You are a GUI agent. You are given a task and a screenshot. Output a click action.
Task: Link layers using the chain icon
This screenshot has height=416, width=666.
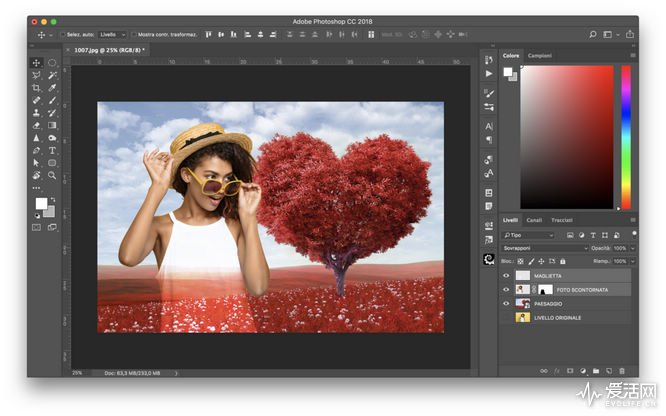click(x=544, y=371)
